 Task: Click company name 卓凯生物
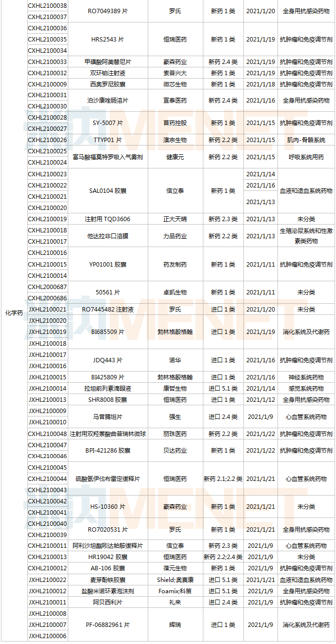click(x=175, y=292)
